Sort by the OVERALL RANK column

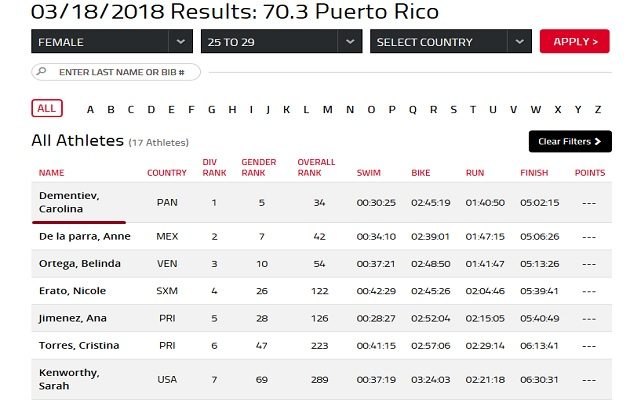(316, 167)
